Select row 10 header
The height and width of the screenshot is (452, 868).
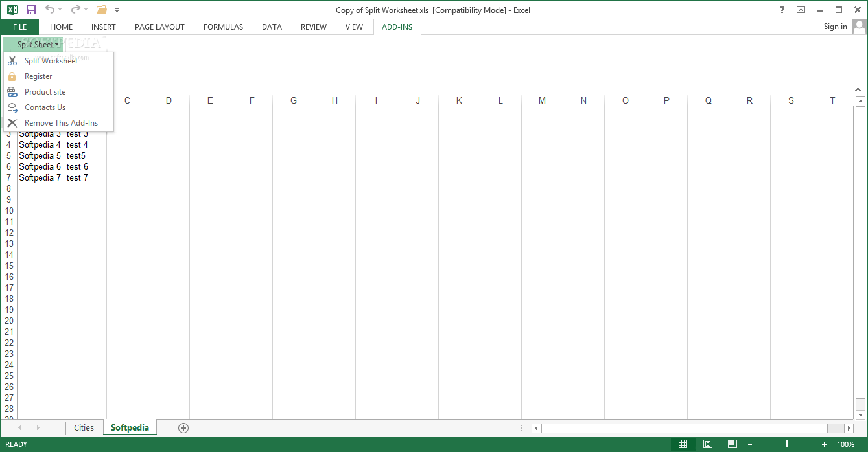[x=8, y=210]
